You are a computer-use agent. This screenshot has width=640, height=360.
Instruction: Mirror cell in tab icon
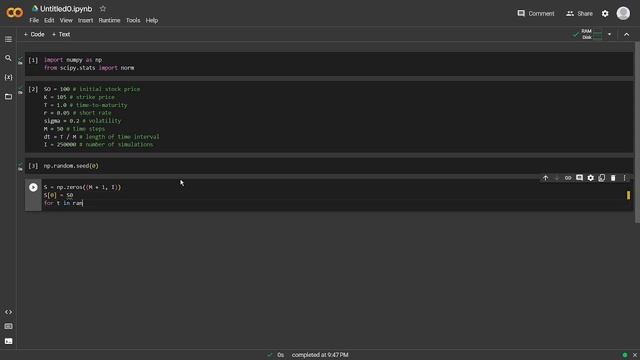[602, 178]
